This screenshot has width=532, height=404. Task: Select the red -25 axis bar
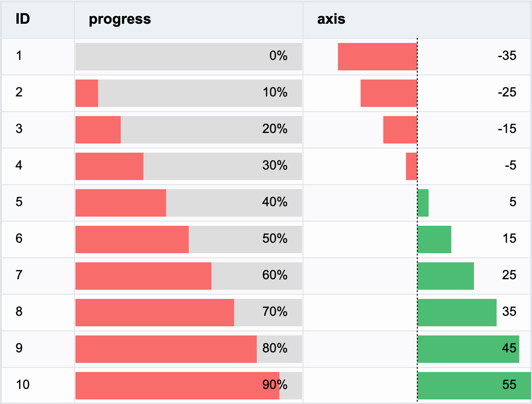(x=389, y=93)
